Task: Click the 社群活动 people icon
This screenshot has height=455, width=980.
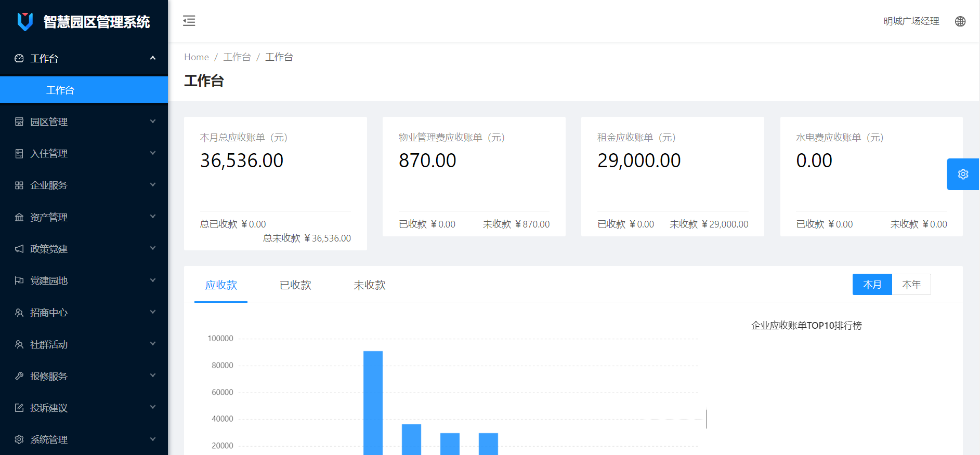Action: click(x=19, y=344)
